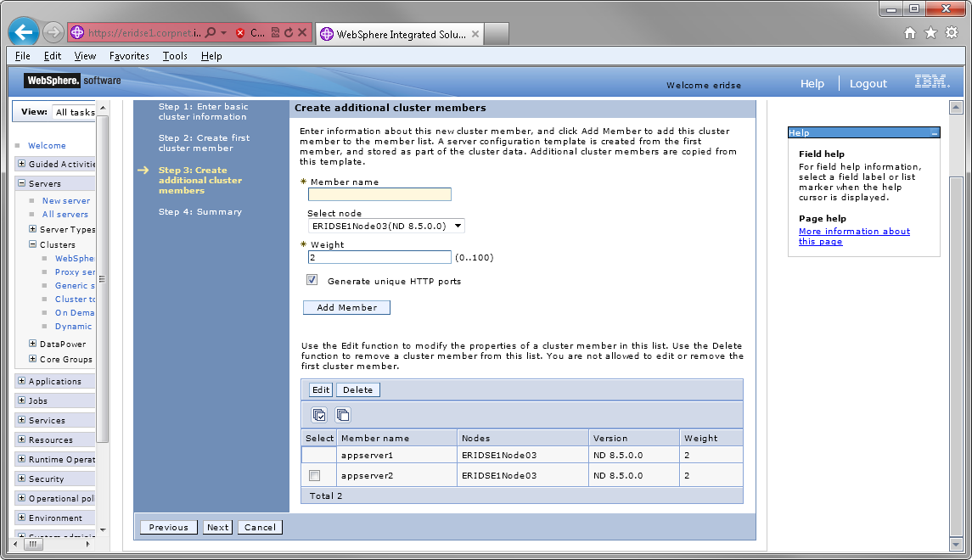Image resolution: width=972 pixels, height=560 pixels.
Task: Click the IBM logo in the banner
Action: (x=932, y=81)
